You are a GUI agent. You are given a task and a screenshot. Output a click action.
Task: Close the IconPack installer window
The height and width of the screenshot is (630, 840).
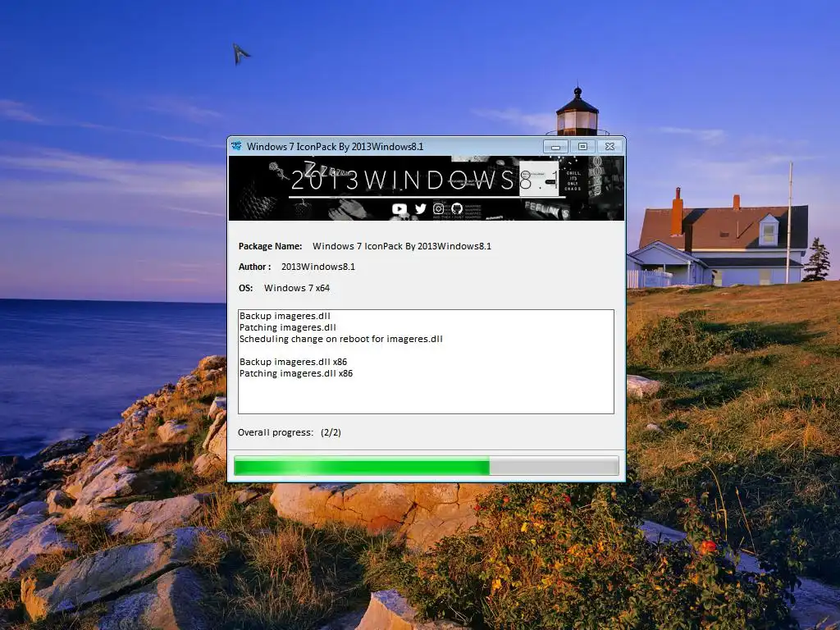pos(609,146)
